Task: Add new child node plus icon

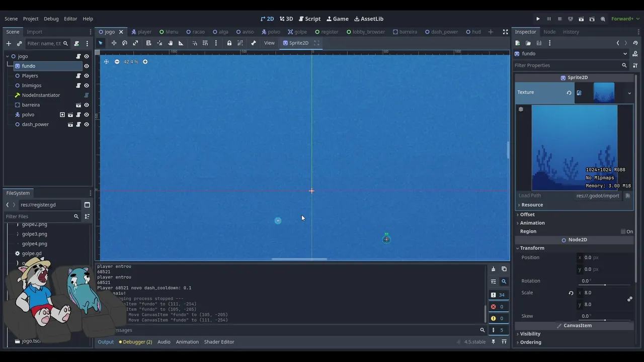Action: pyautogui.click(x=9, y=44)
